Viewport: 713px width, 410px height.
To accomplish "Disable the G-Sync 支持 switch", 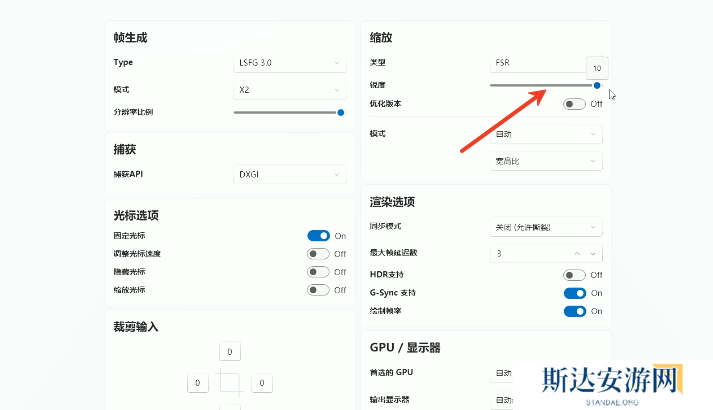I will coord(574,293).
